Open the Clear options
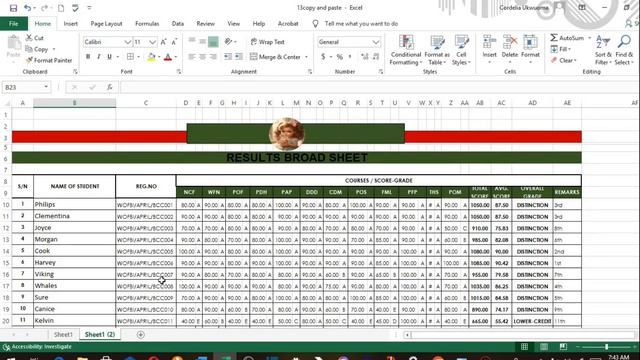 tap(563, 60)
